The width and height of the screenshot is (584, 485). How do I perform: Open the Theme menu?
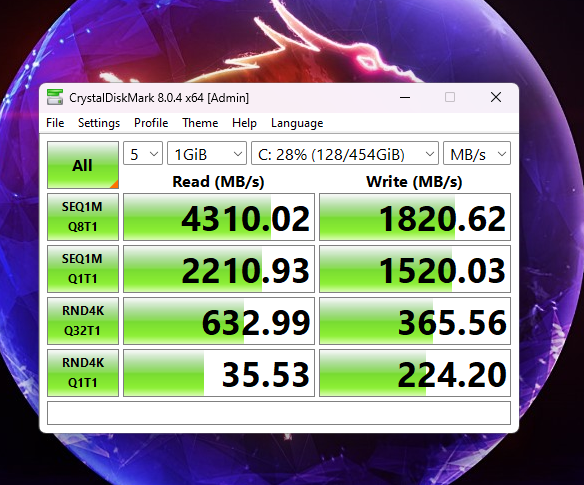200,123
